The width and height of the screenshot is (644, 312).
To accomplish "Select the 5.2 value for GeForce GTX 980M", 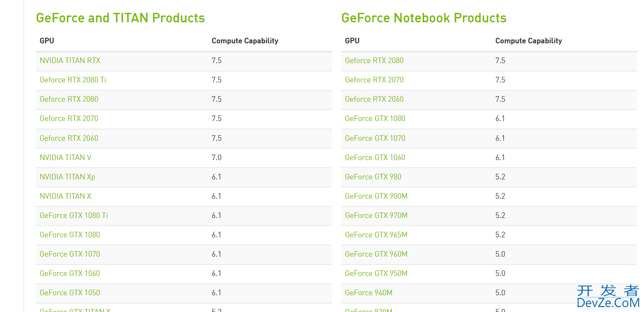I will click(500, 196).
